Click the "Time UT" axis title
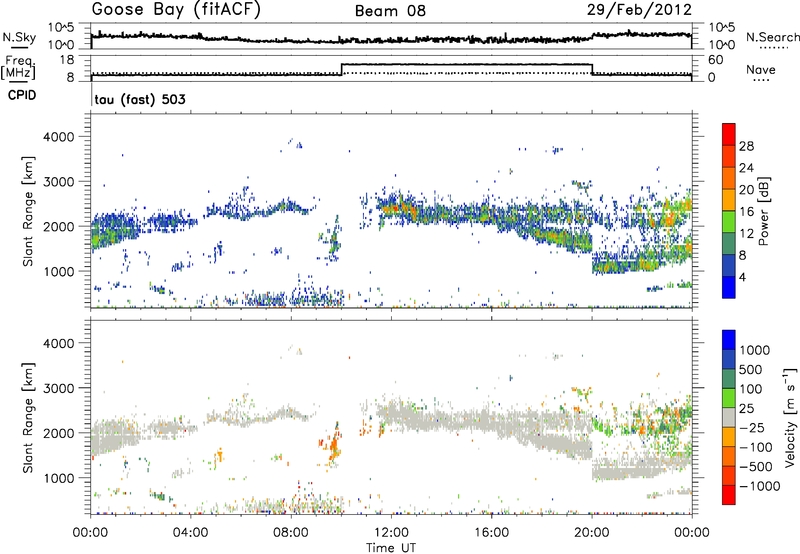The image size is (800, 554). (391, 548)
